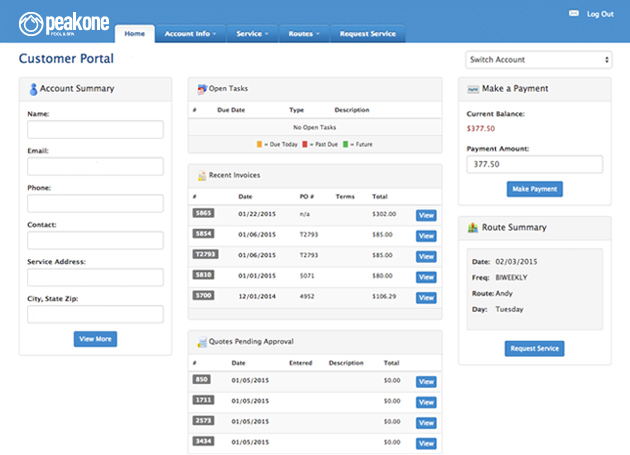Focus the Name field
This screenshot has width=630, height=455.
95,129
